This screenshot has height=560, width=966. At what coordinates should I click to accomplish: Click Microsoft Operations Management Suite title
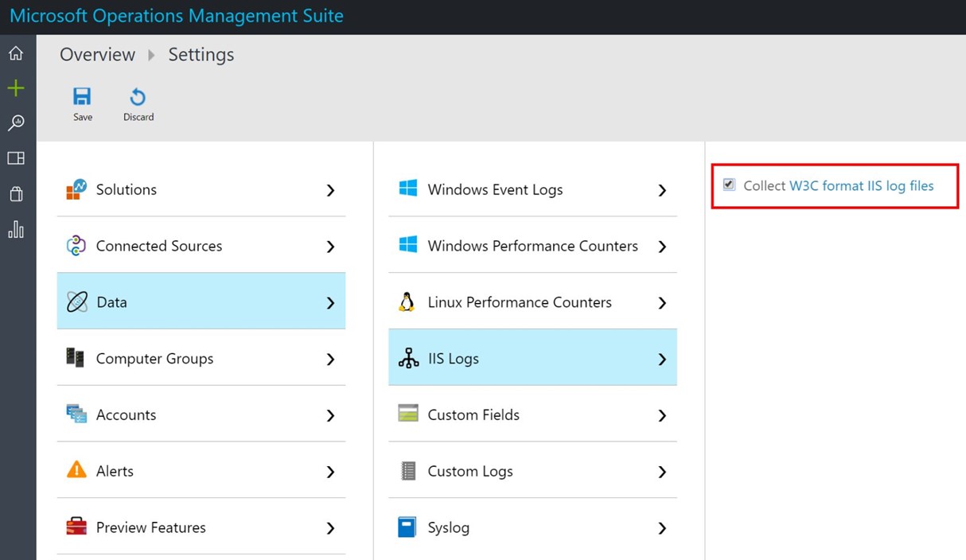pyautogui.click(x=177, y=16)
